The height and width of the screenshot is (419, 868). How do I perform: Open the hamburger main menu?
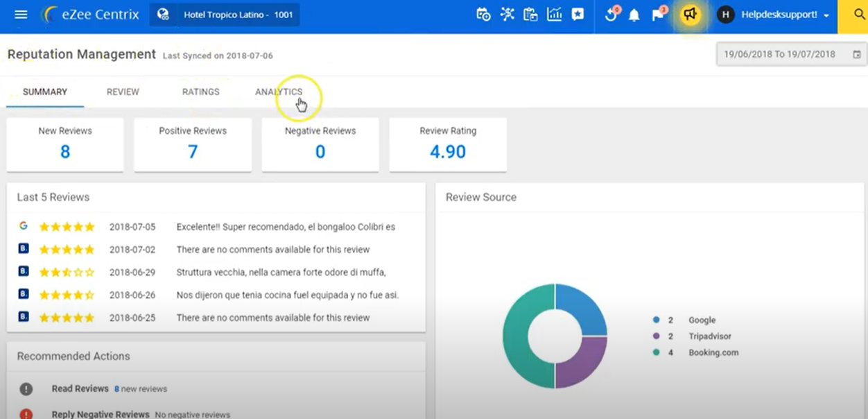[21, 15]
